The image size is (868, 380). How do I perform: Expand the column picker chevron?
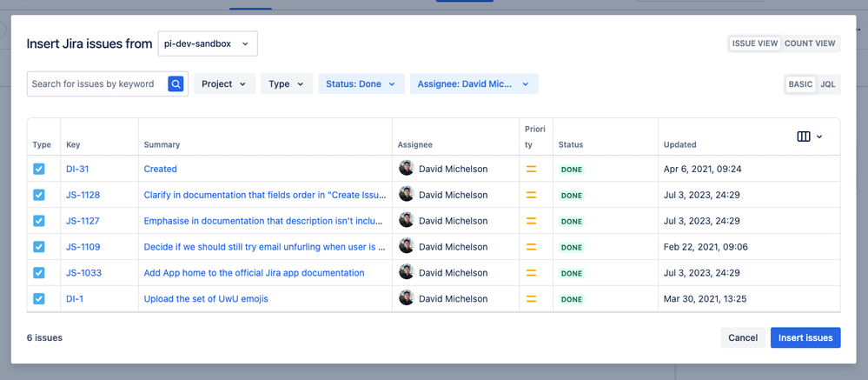pos(819,137)
